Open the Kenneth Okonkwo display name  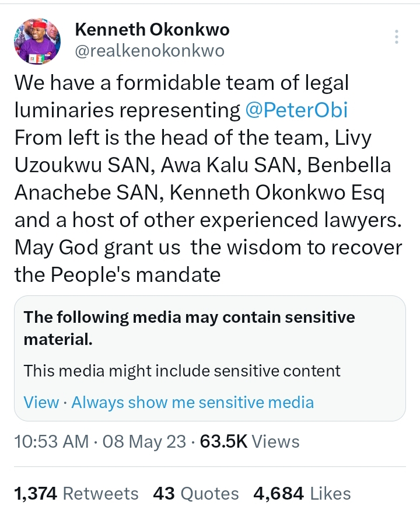point(152,29)
